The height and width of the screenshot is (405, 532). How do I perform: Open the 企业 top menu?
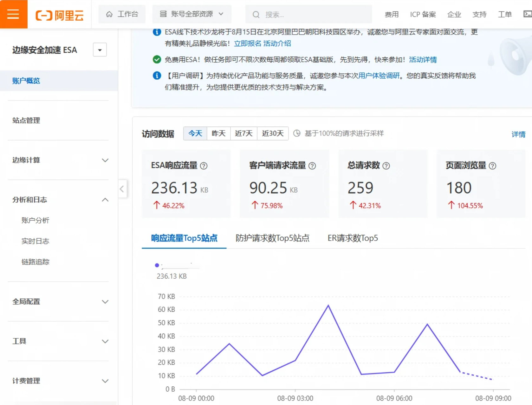[454, 14]
